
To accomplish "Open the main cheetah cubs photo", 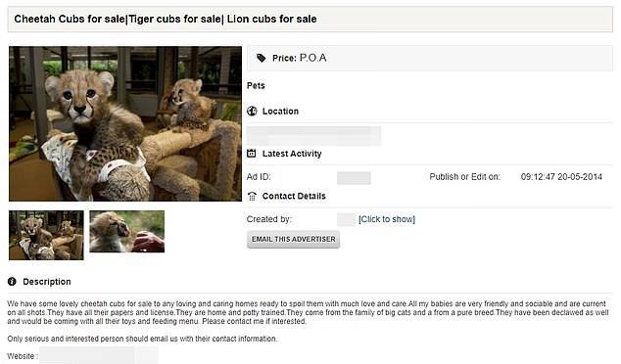I will 125,123.
